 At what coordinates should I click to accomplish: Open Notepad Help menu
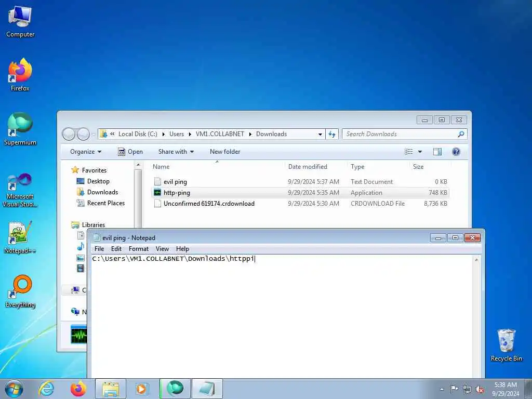(x=182, y=249)
